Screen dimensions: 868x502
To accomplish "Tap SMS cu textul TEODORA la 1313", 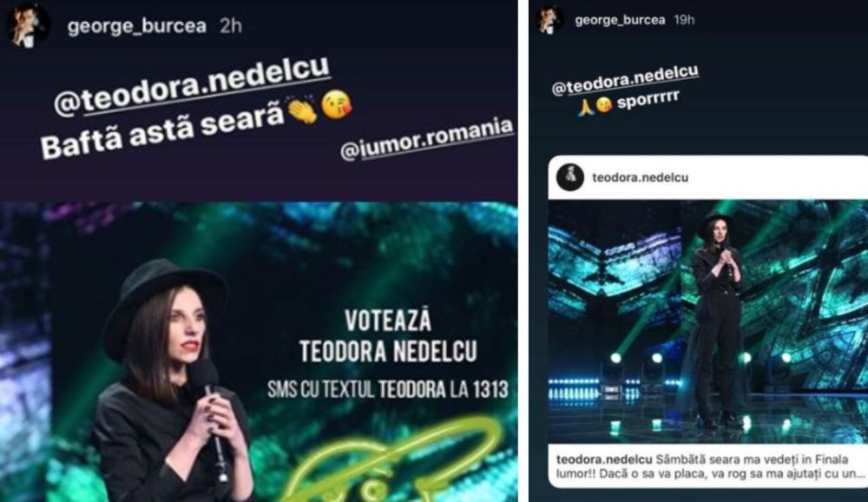I will click(388, 389).
